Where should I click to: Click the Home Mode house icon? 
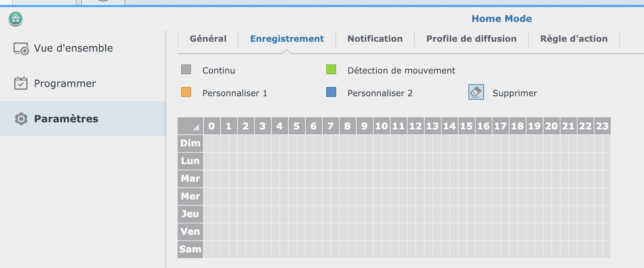(16, 19)
